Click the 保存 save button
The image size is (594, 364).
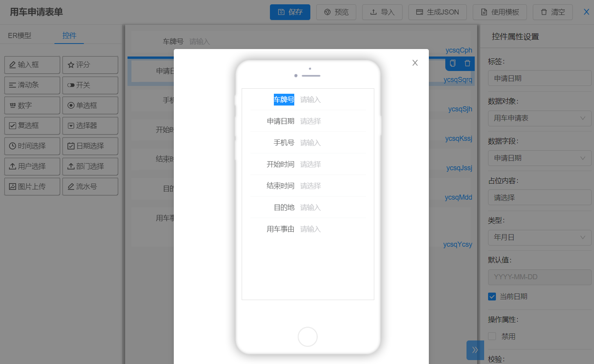click(290, 12)
